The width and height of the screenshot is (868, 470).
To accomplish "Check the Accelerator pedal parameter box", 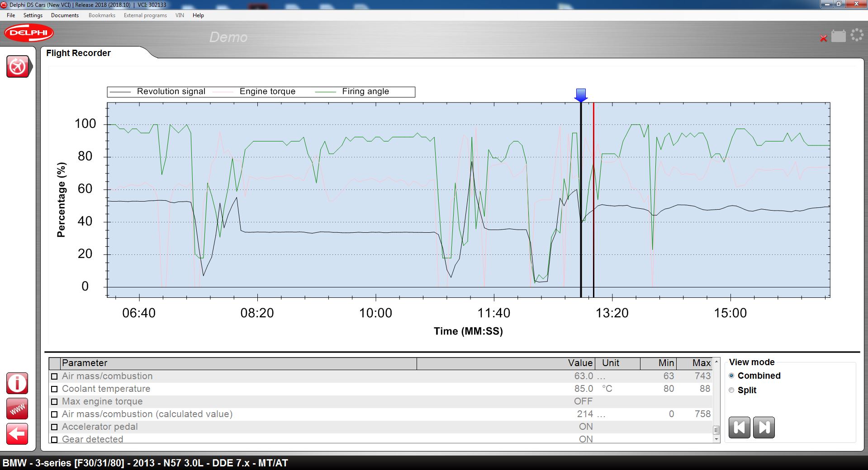I will pyautogui.click(x=54, y=427).
